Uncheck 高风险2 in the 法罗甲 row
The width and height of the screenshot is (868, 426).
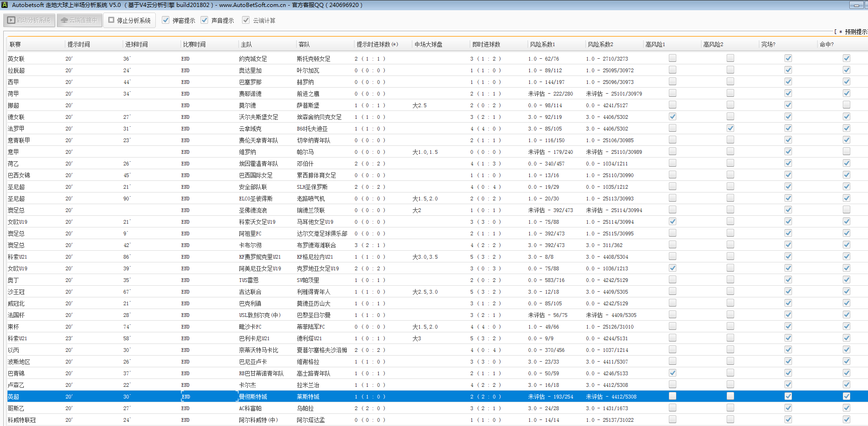coord(730,128)
